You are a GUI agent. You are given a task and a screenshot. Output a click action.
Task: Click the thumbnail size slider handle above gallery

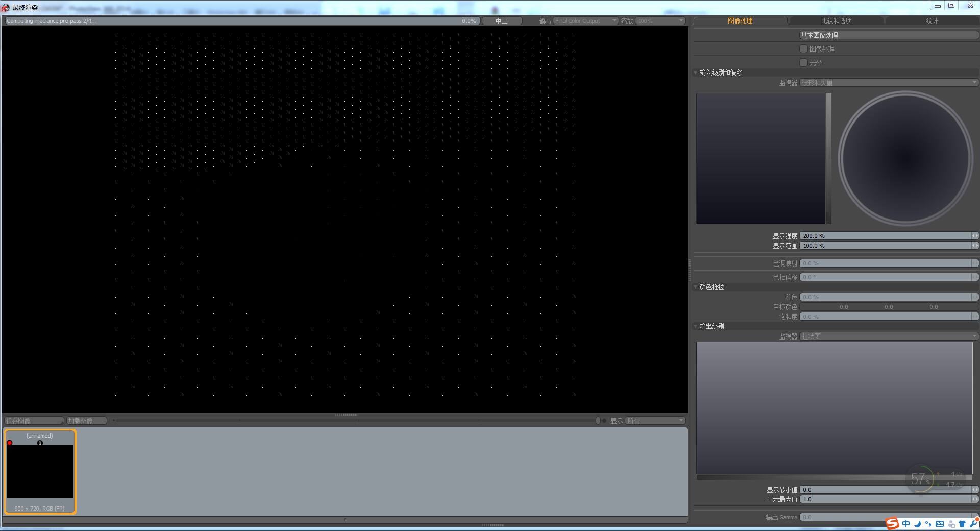point(598,421)
